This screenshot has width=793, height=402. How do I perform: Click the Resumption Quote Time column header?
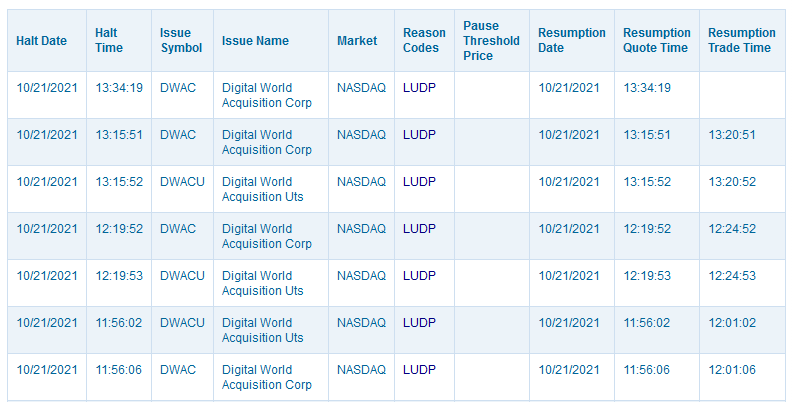coord(656,40)
